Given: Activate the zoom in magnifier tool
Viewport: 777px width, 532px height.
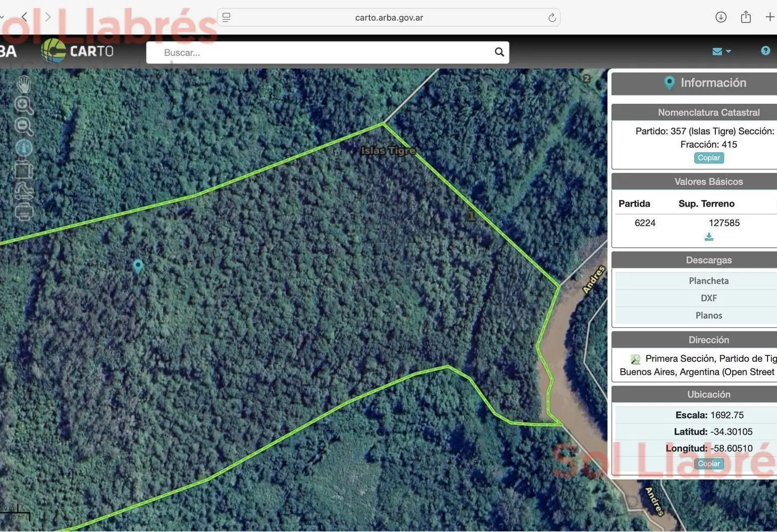Looking at the screenshot, I should 23,105.
